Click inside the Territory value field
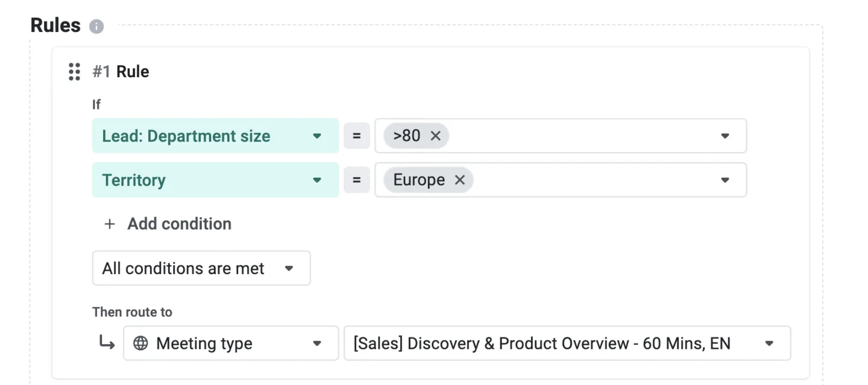This screenshot has width=868, height=385. [x=561, y=180]
